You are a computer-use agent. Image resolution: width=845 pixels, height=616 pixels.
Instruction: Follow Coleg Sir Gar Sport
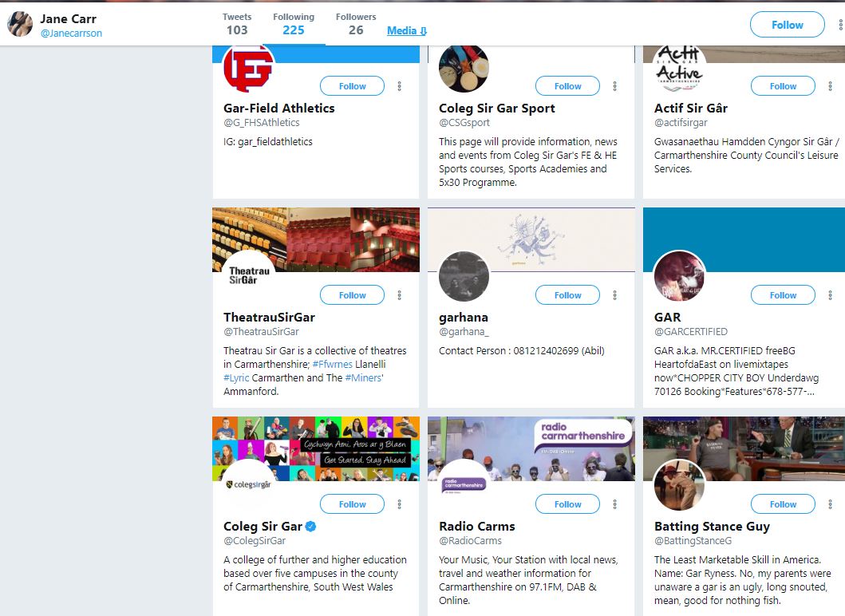point(567,86)
